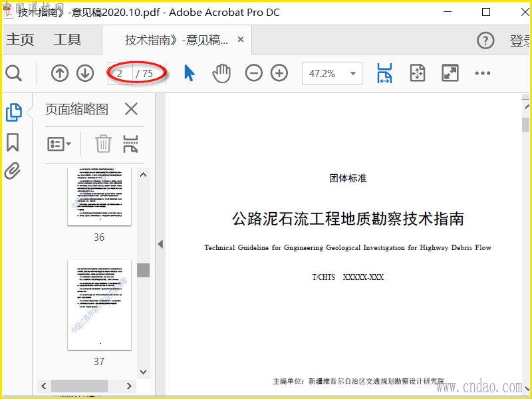Select page 36 thumbnail
The height and width of the screenshot is (399, 532).
tap(99, 196)
